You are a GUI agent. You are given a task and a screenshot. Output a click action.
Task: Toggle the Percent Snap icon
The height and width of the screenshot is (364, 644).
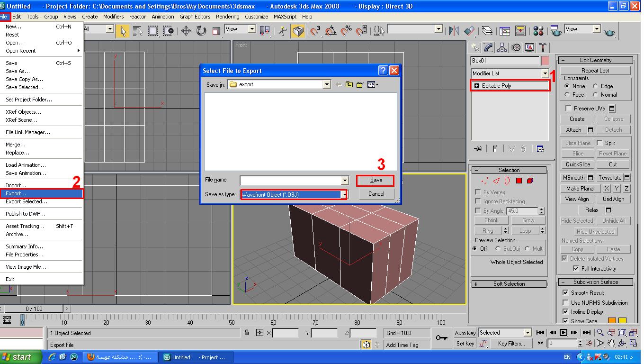click(x=346, y=31)
